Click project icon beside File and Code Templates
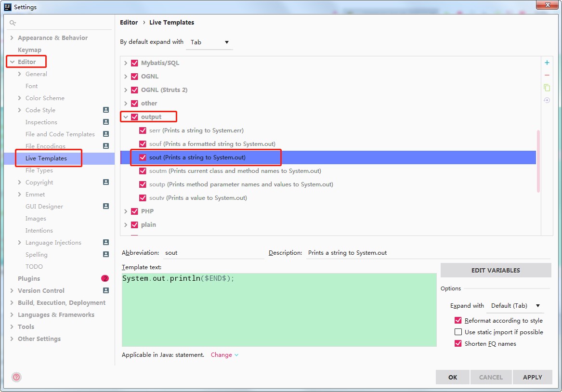Image resolution: width=562 pixels, height=392 pixels. [x=106, y=134]
